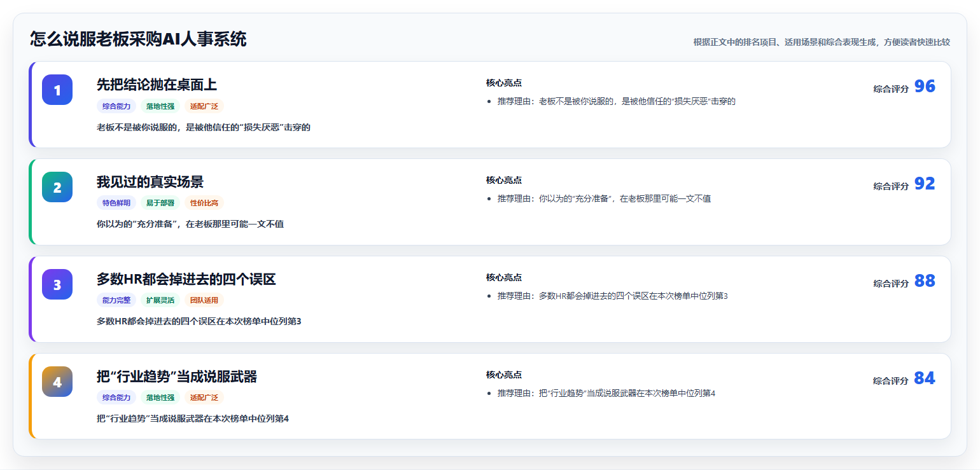980x470 pixels.
Task: Click 综合评分 label beside score 92
Action: [x=891, y=186]
